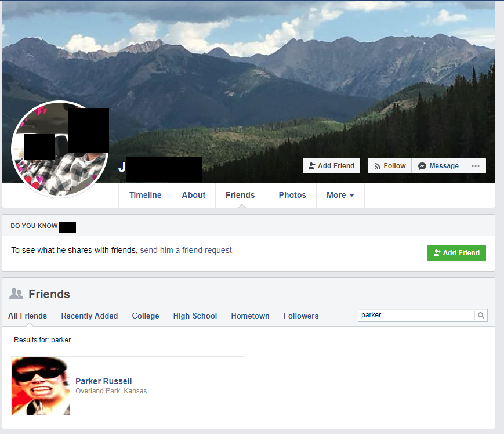
Task: Filter friends by High School
Action: click(x=195, y=316)
